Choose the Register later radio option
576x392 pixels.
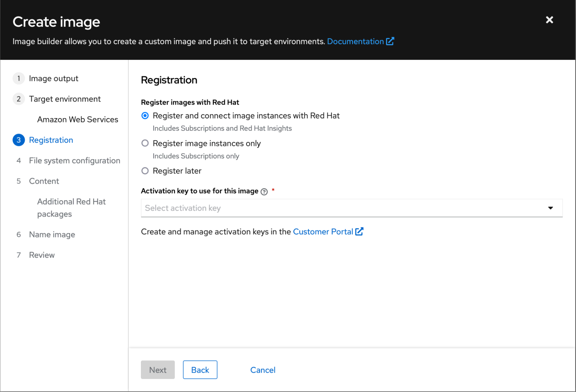point(145,171)
